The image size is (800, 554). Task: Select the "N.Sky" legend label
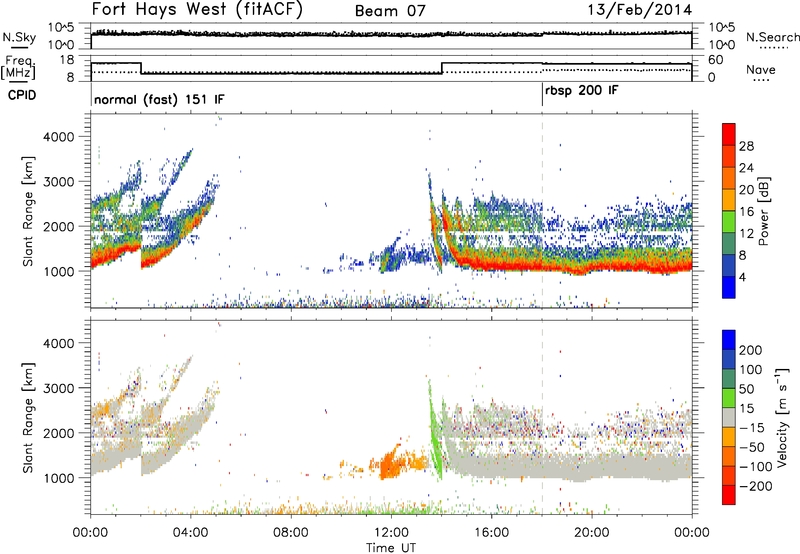(x=19, y=37)
